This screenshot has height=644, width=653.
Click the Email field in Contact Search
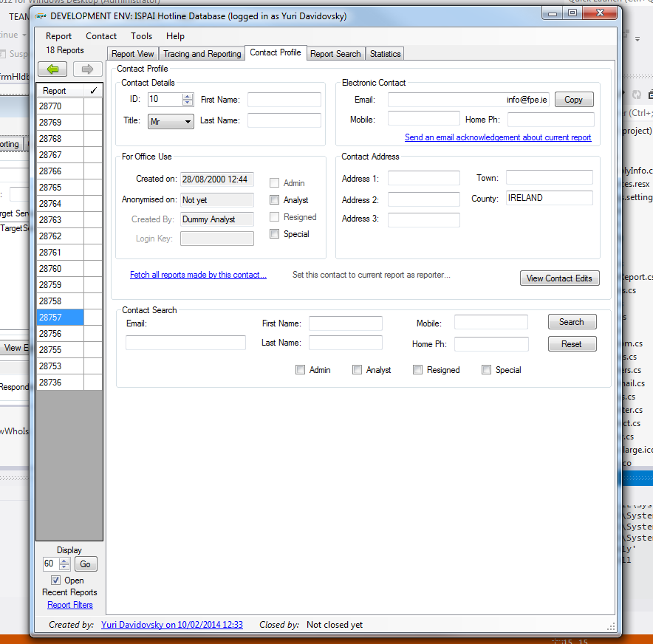pos(185,343)
